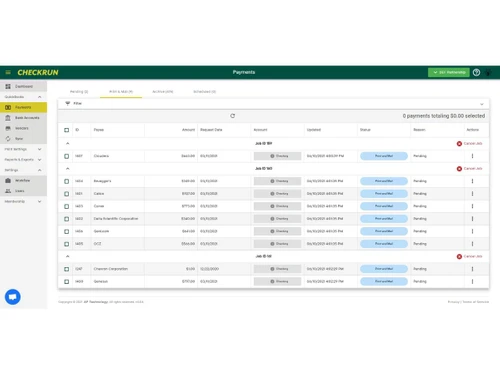The height and width of the screenshot is (375, 500).
Task: Expand the Print Settings sidebar section
Action: coord(40,149)
